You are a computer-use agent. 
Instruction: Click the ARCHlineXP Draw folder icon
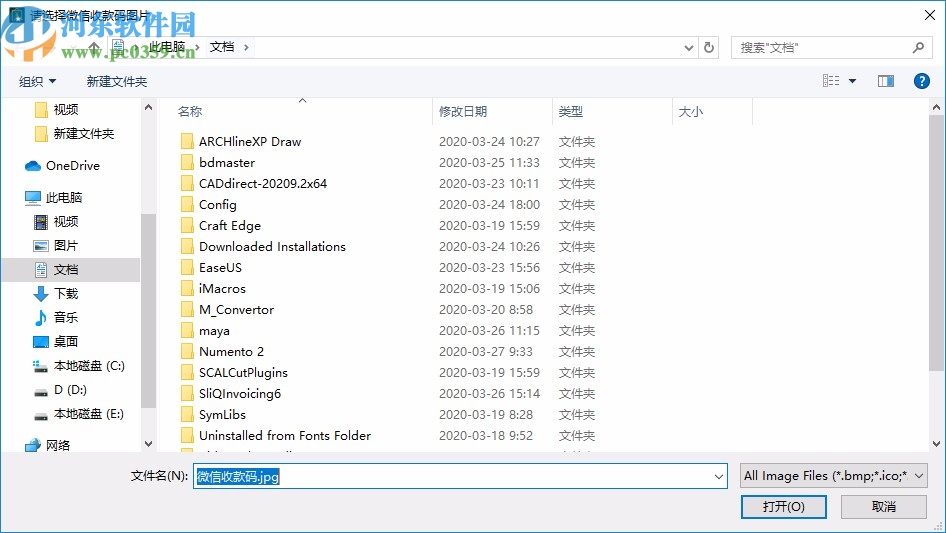click(188, 141)
